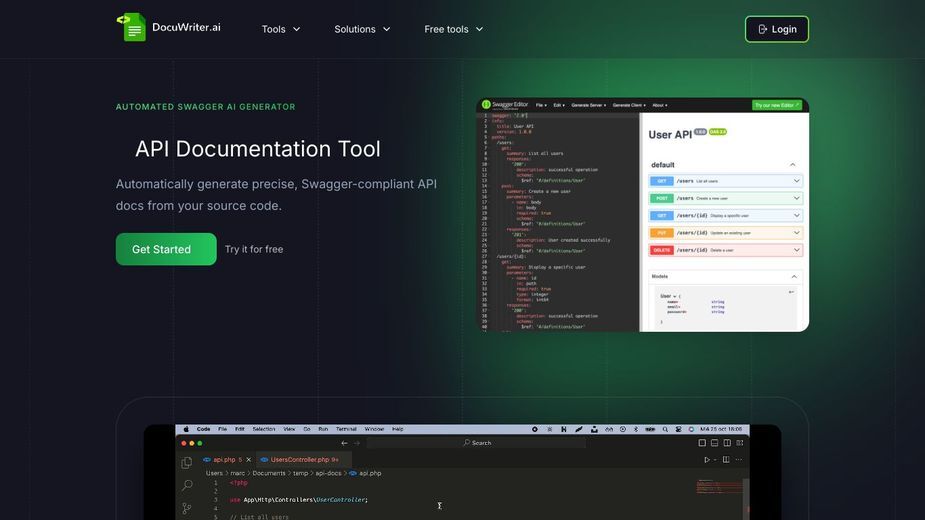
Task: Click the Login button
Action: pos(776,29)
